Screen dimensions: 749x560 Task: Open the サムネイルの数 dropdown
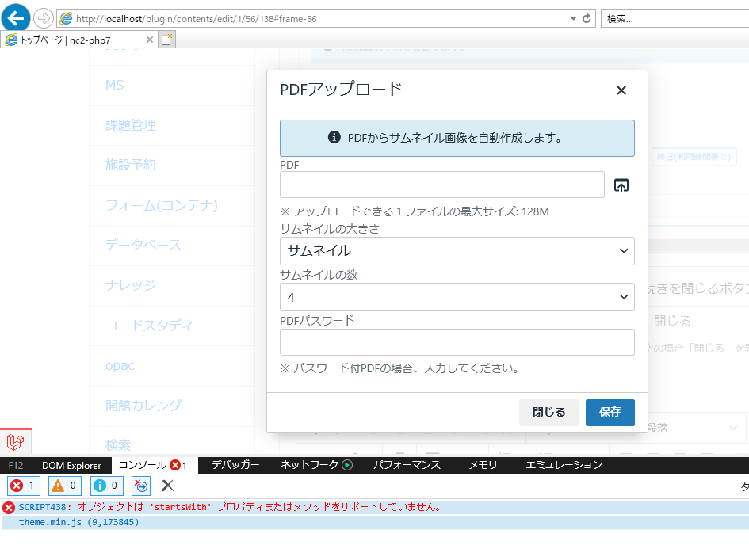pos(457,296)
